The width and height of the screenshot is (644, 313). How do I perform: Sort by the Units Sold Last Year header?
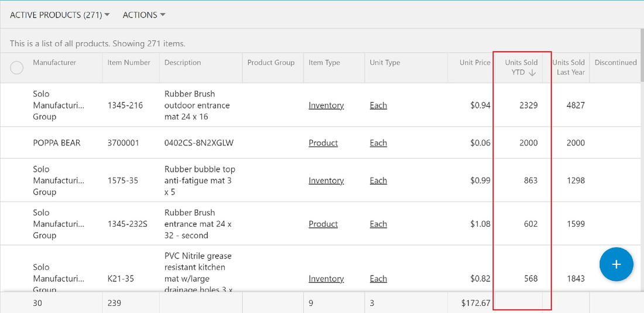click(x=568, y=67)
